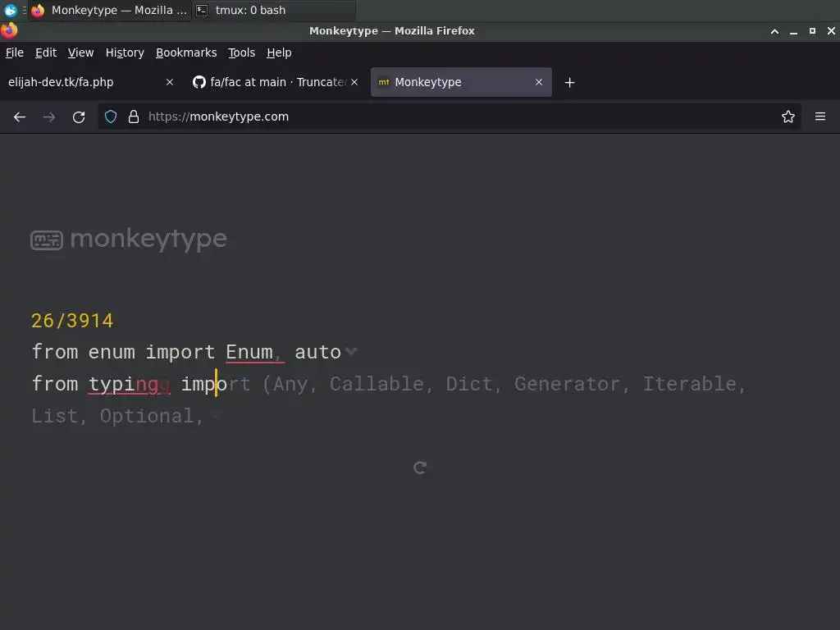Image resolution: width=840 pixels, height=630 pixels.
Task: Open the File menu
Action: pos(15,52)
